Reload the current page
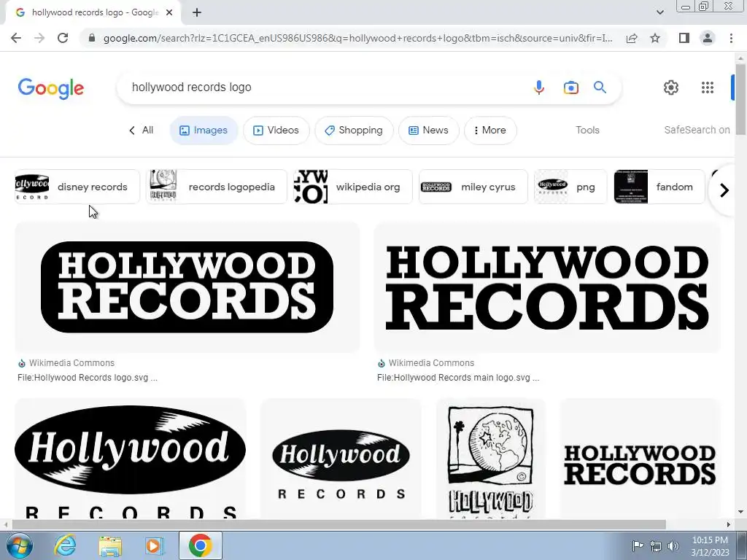The width and height of the screenshot is (747, 560). [x=63, y=38]
